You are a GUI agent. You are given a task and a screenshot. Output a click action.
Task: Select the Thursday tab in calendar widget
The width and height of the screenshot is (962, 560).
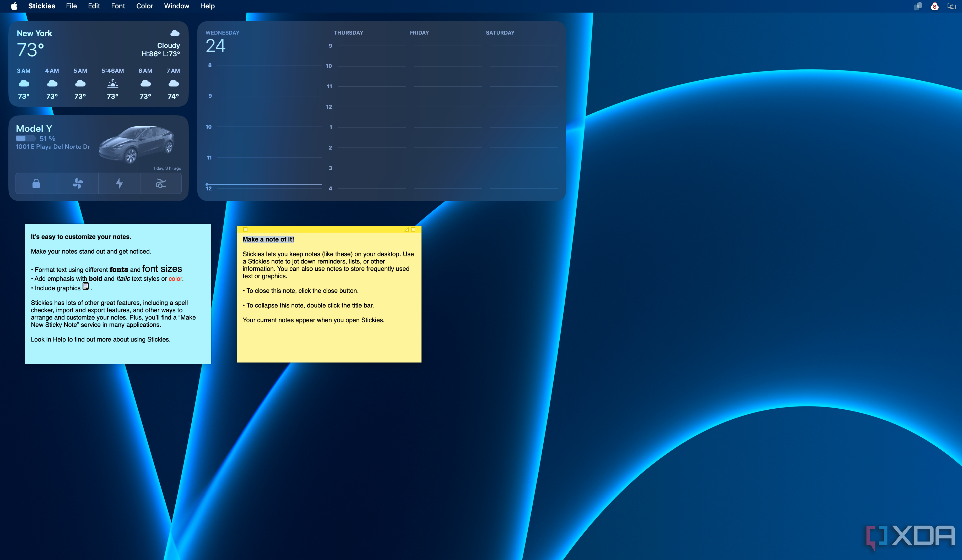pyautogui.click(x=349, y=32)
